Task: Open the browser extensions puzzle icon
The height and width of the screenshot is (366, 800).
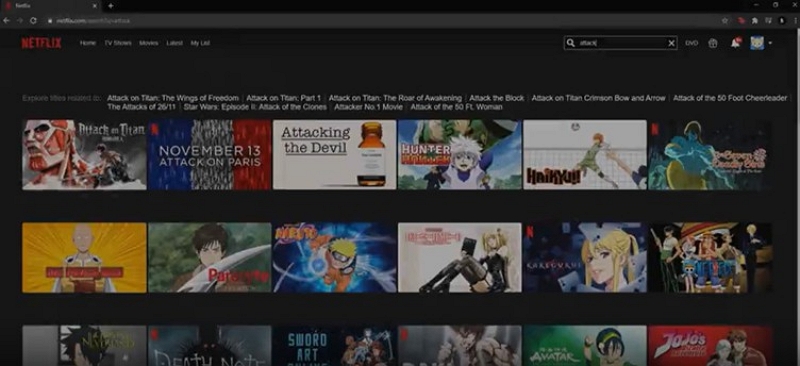Action: pos(755,20)
